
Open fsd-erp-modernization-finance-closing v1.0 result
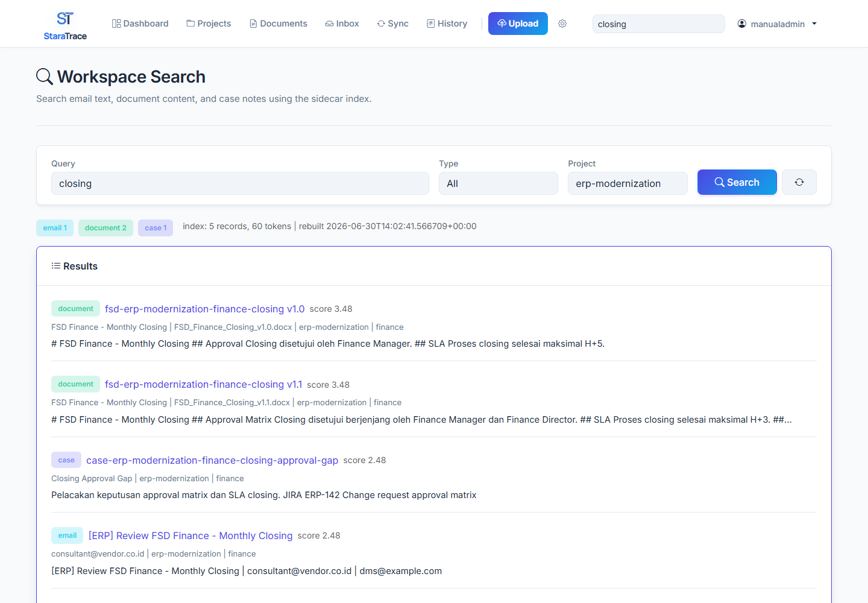click(205, 309)
